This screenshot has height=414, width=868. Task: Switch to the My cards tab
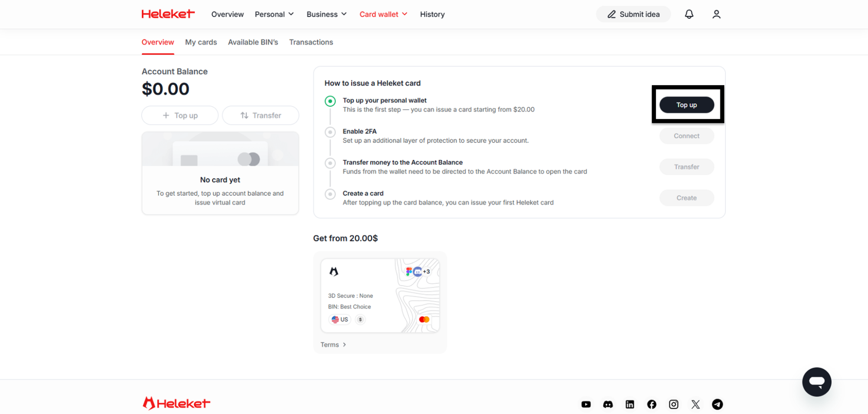coord(201,42)
